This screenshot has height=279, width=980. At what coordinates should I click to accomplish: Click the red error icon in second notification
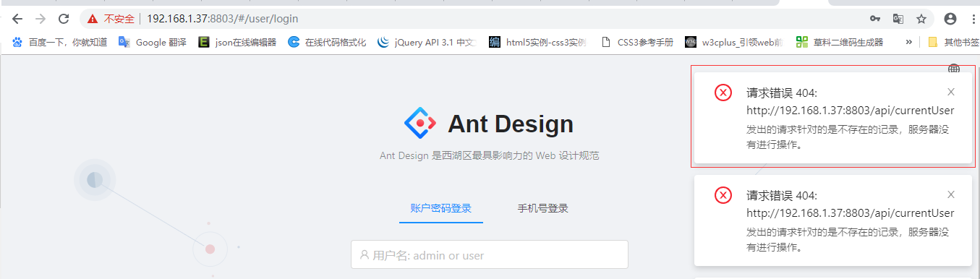(723, 195)
